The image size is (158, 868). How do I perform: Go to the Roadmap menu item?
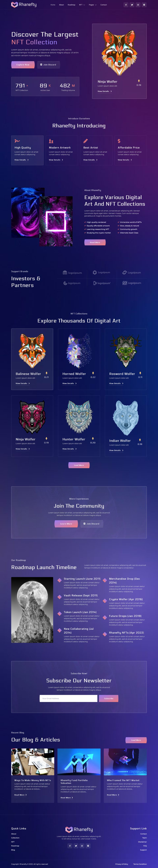(71, 5)
